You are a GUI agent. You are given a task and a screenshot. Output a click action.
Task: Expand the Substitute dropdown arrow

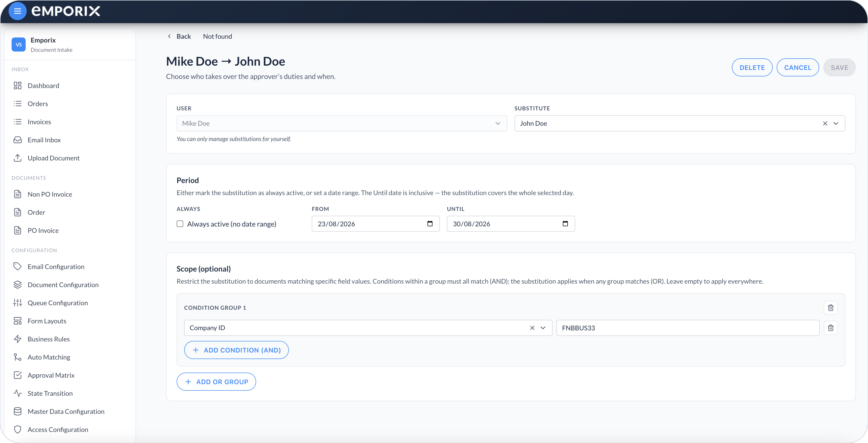[x=836, y=123]
